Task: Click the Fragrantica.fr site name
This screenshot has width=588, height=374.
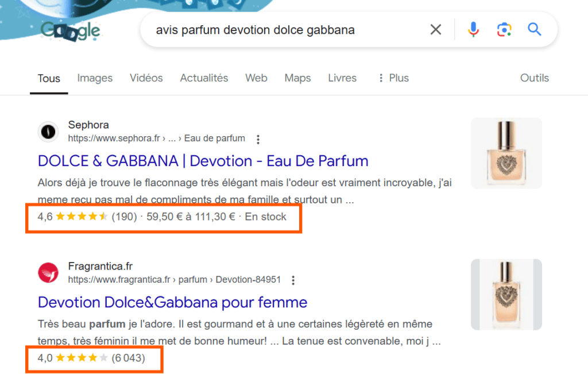Action: click(100, 267)
